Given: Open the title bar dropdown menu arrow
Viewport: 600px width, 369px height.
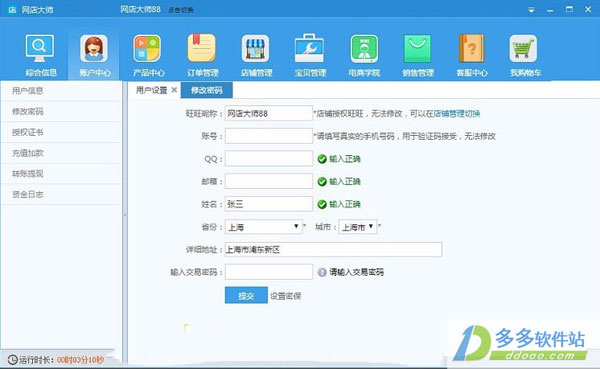Looking at the screenshot, I should [x=531, y=10].
